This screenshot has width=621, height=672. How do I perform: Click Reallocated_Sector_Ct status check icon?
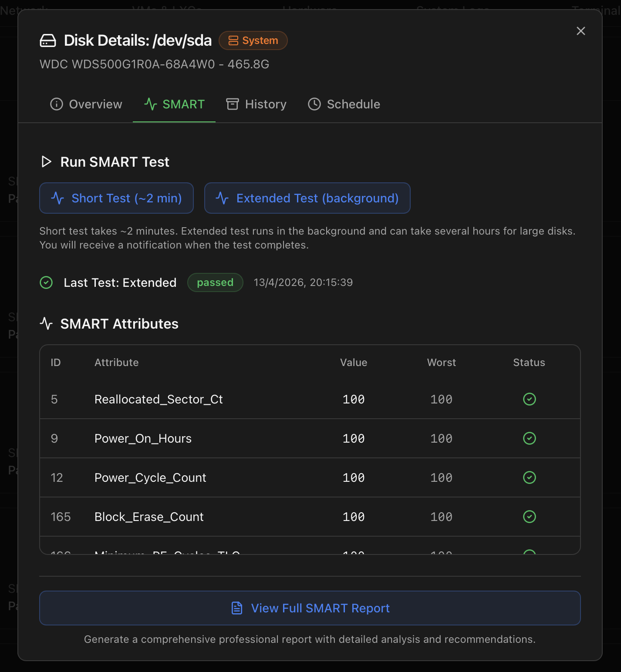[530, 399]
